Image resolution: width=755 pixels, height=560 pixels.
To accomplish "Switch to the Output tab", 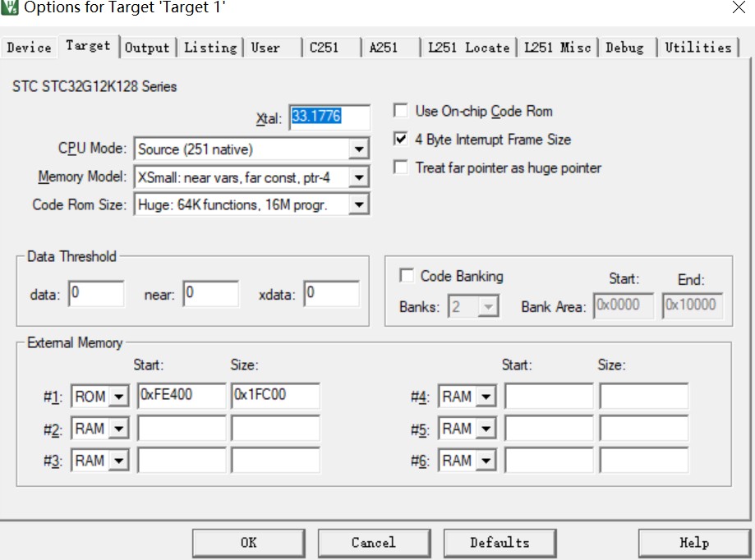I will (x=147, y=48).
